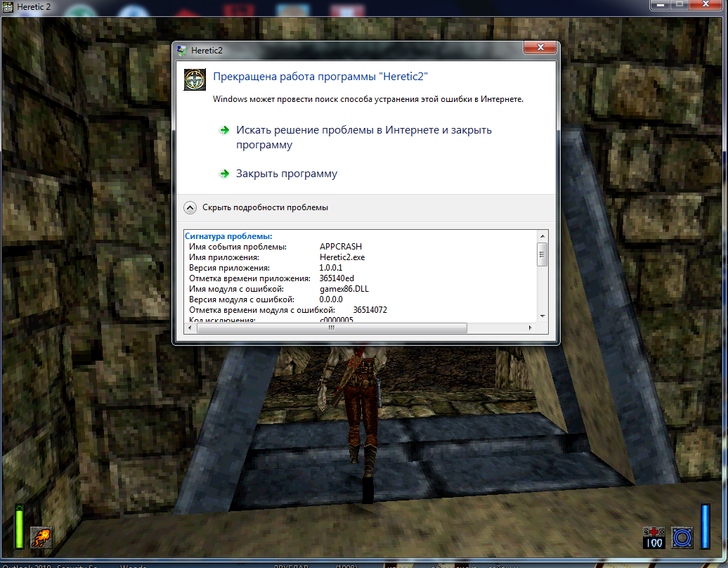Image resolution: width=728 pixels, height=568 pixels.
Task: Click the horizontal scroll left arrow
Action: [190, 328]
